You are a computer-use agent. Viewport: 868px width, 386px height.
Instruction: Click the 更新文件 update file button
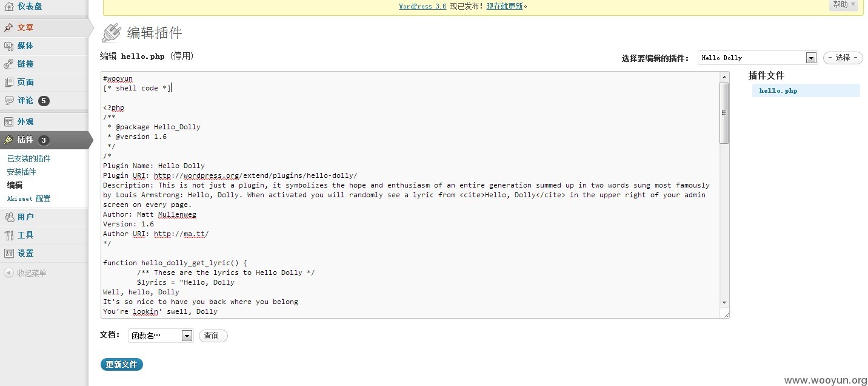(122, 364)
